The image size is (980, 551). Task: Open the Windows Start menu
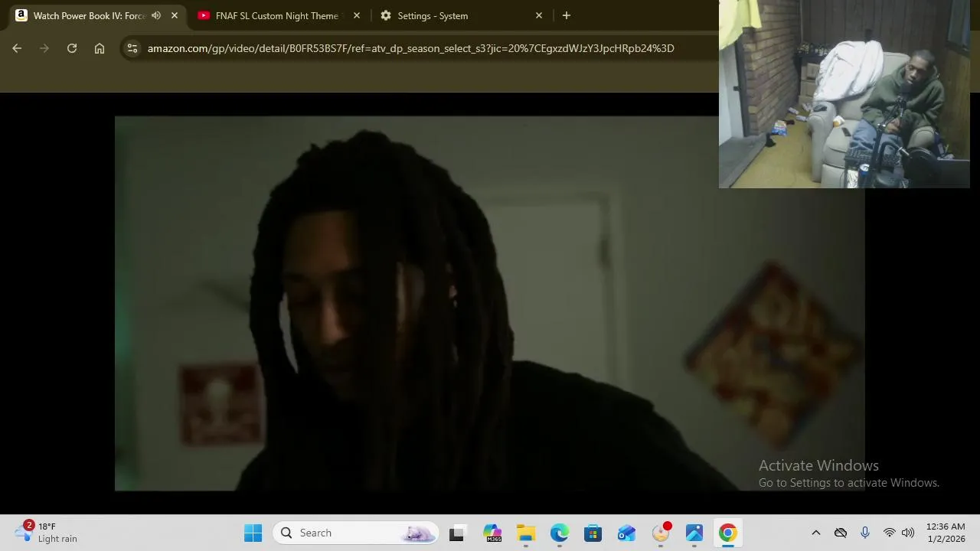tap(253, 533)
